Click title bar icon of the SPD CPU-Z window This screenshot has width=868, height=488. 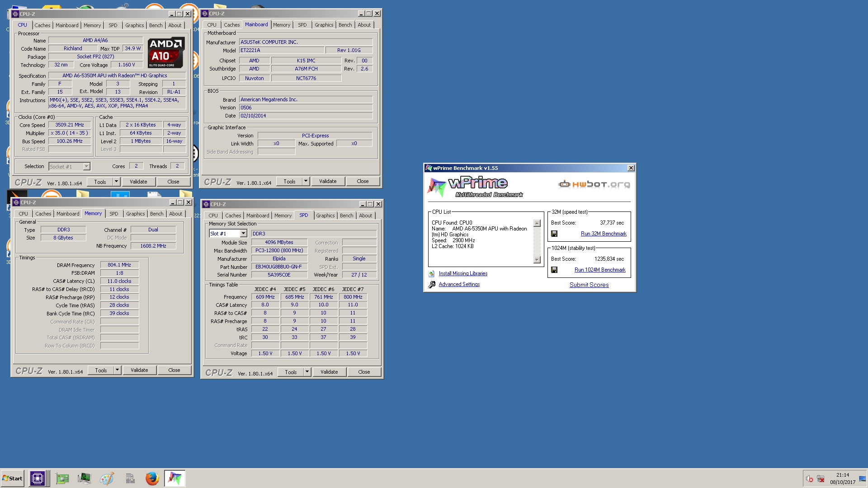tap(206, 204)
